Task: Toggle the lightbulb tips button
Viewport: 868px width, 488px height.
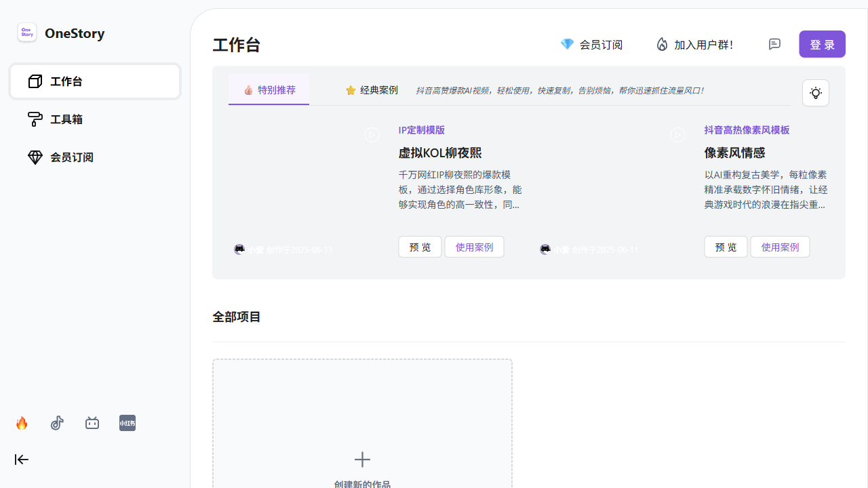Action: (815, 93)
